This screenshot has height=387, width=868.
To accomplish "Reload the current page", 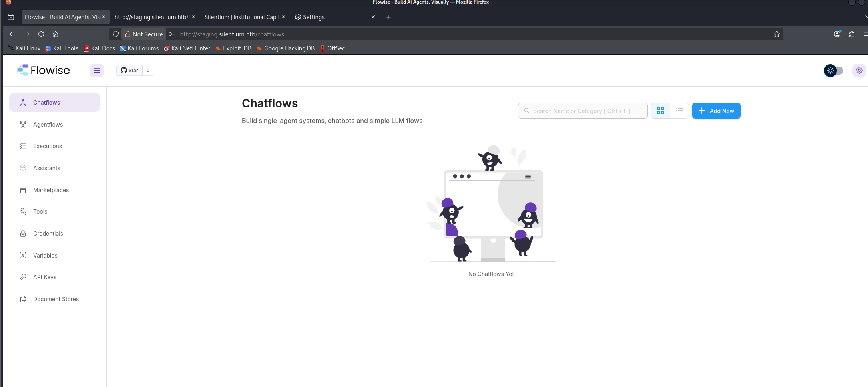I will pos(41,34).
